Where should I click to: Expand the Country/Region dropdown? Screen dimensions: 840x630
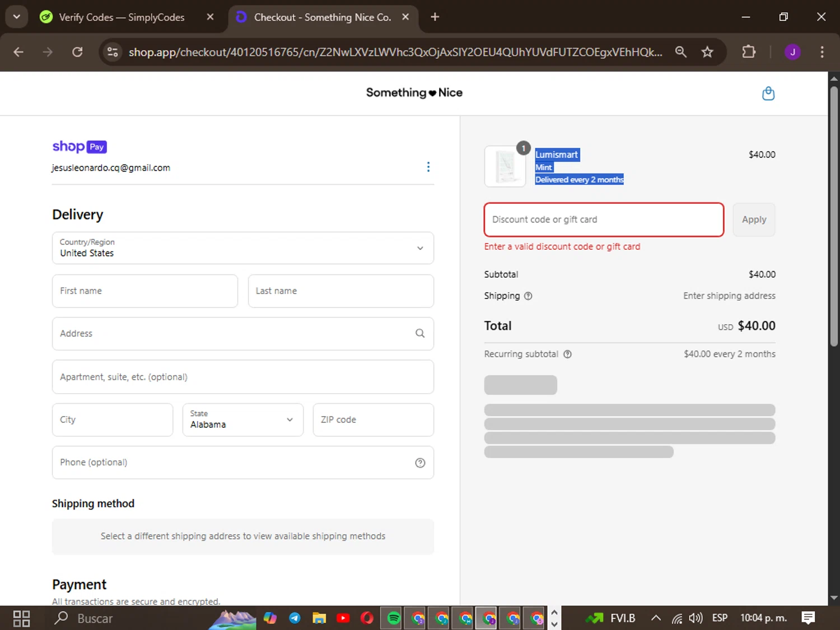(243, 248)
